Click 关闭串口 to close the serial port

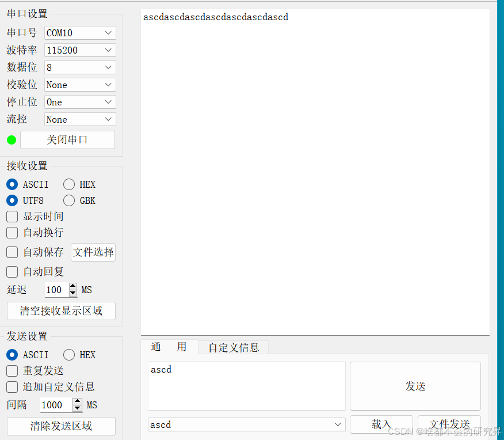(67, 140)
